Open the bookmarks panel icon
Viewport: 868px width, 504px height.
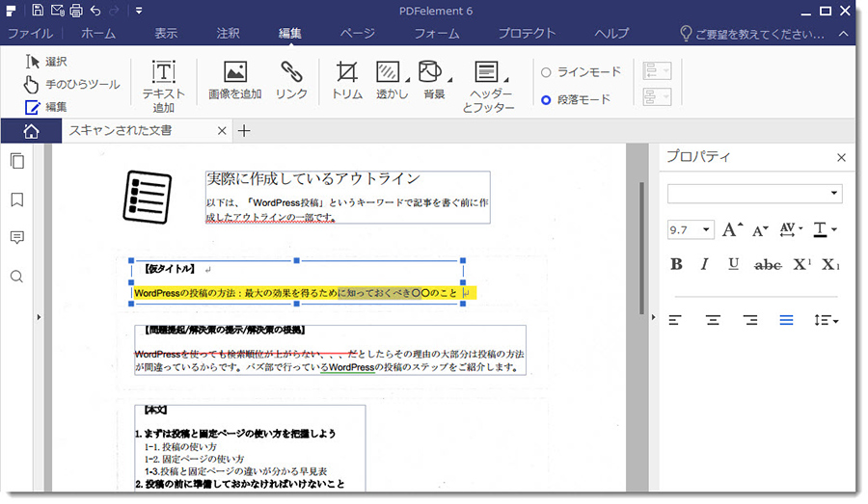(17, 199)
